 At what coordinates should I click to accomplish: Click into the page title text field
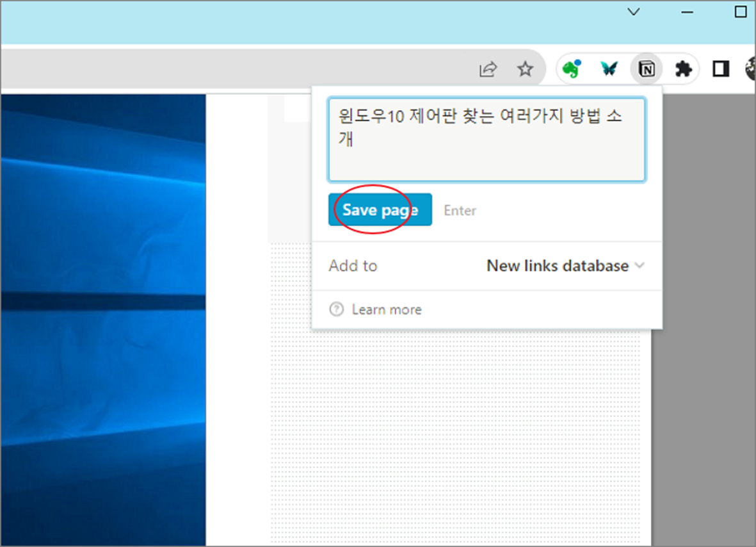487,140
